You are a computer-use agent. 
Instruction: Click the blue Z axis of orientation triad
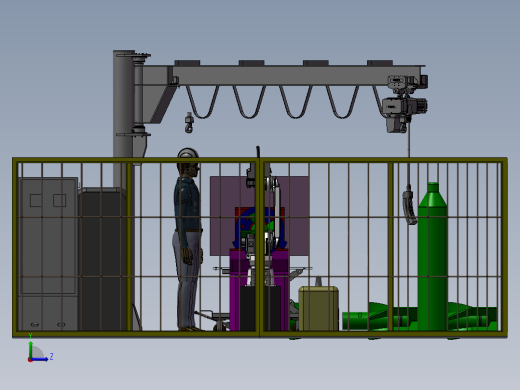40,359
